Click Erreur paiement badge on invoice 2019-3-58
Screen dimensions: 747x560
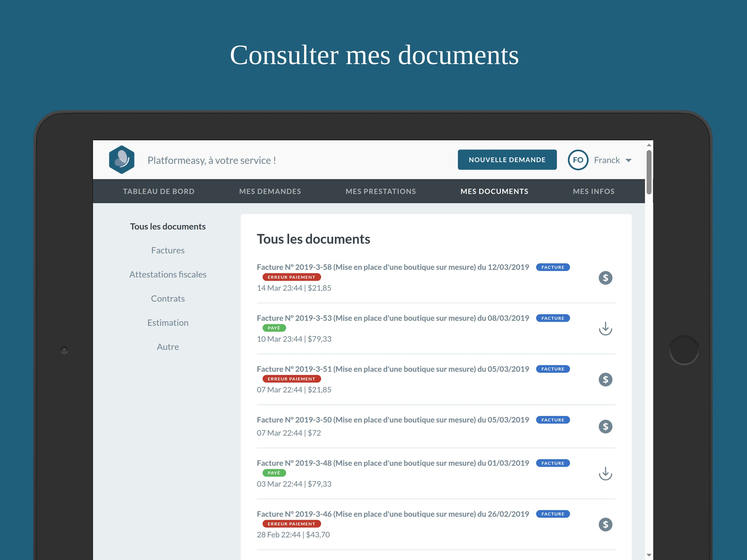point(291,277)
